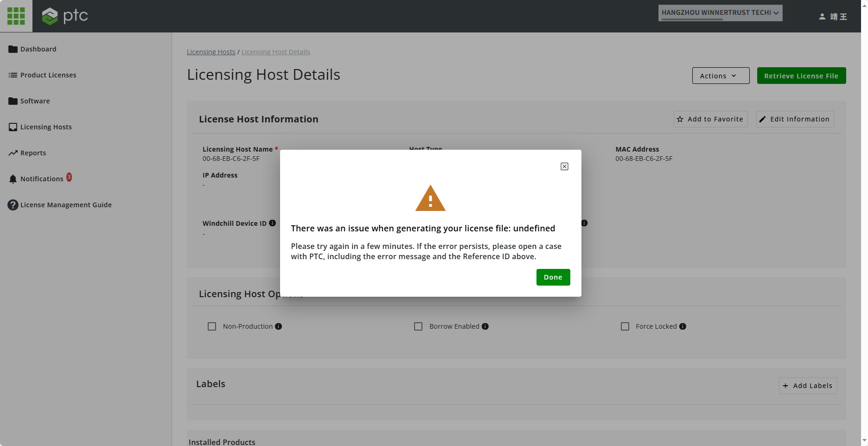The width and height of the screenshot is (868, 446).
Task: Follow the Licensing Hosts breadcrumb link
Action: [211, 51]
